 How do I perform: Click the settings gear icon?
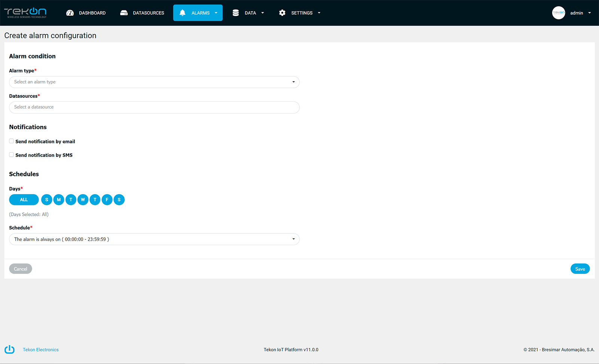pyautogui.click(x=282, y=13)
